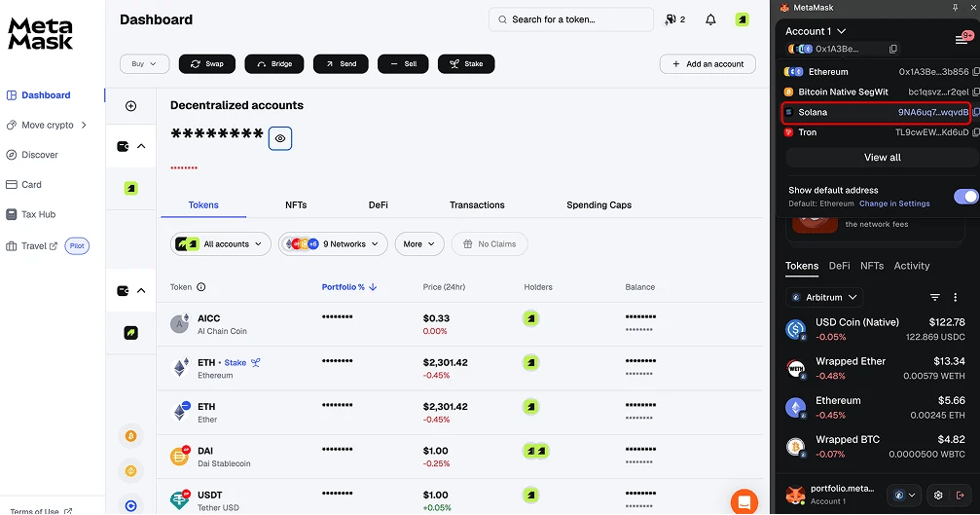Expand the Account 1 selector in MetaMask
The width and height of the screenshot is (980, 515).
tap(816, 31)
